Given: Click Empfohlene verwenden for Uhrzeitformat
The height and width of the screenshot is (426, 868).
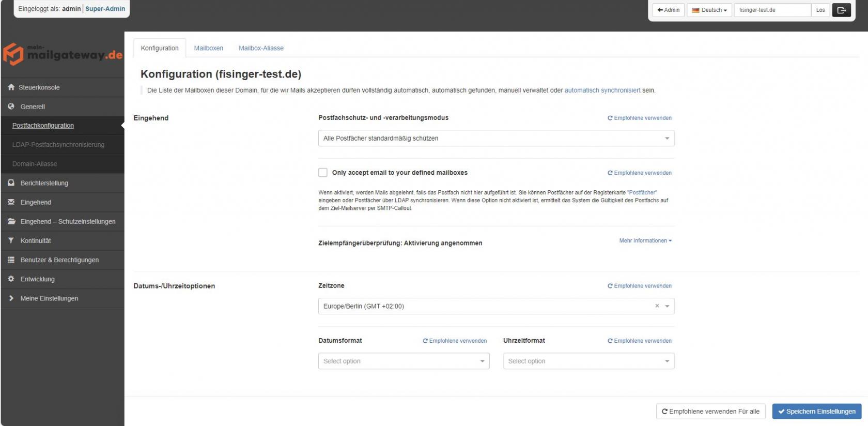Looking at the screenshot, I should coord(640,341).
